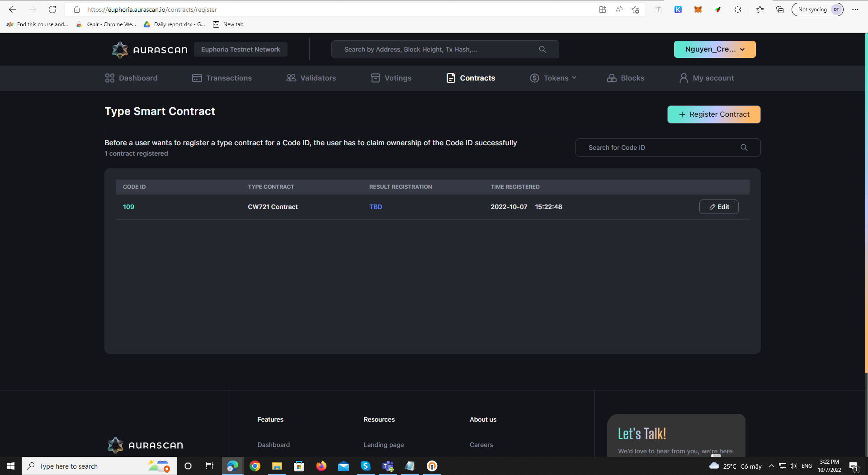Open Code ID 109 details link
The height and width of the screenshot is (475, 868).
tap(128, 207)
